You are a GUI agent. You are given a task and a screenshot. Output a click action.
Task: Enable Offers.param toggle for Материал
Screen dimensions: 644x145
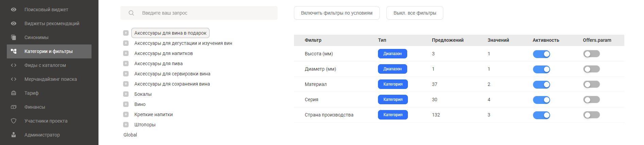(591, 84)
